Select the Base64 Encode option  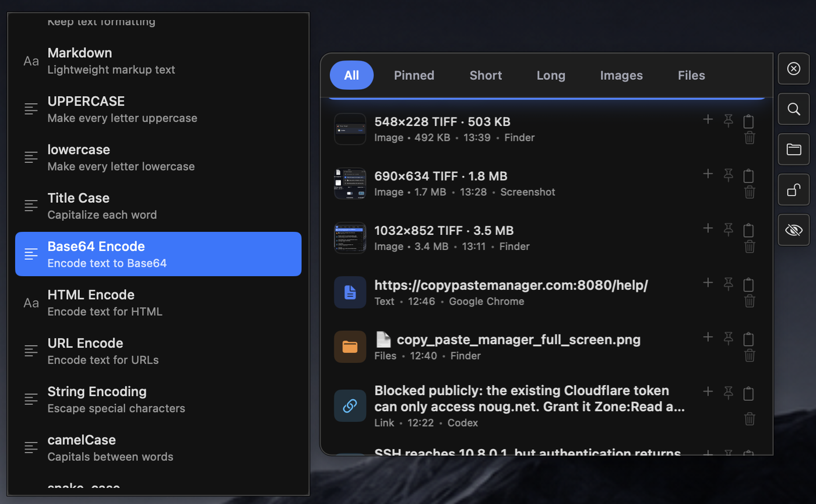tap(158, 254)
